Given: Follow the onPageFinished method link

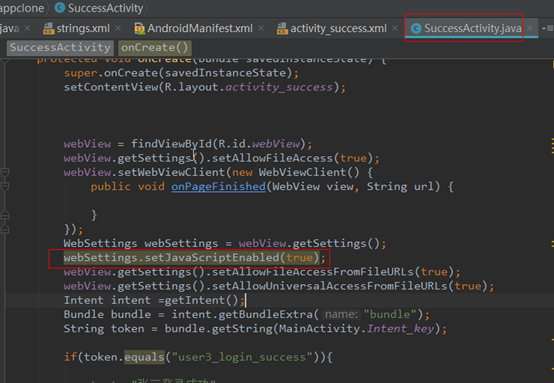Looking at the screenshot, I should 218,187.
